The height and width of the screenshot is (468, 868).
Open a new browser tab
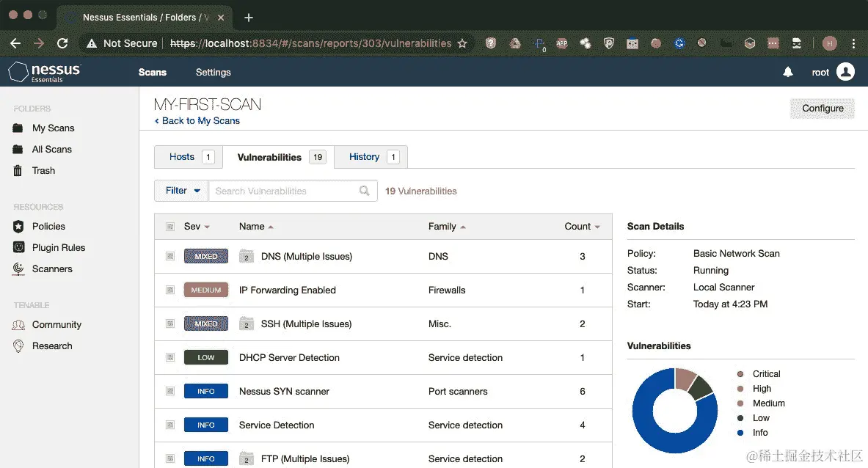(x=249, y=18)
